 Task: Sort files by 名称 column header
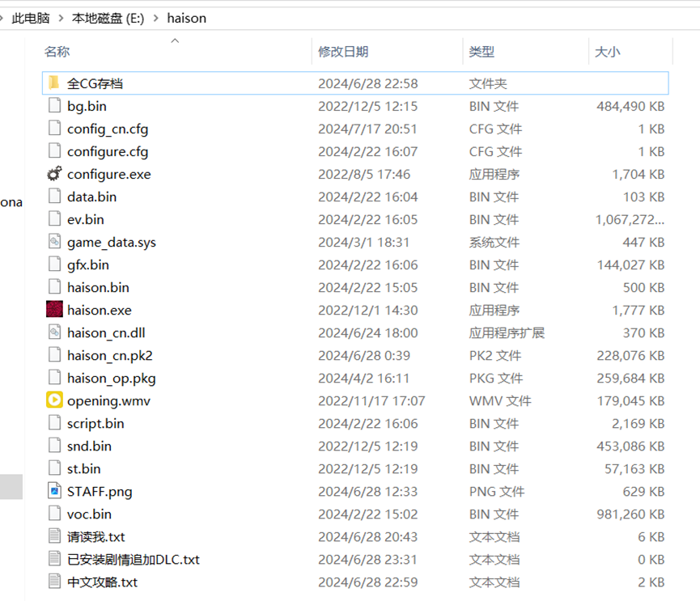tap(57, 52)
